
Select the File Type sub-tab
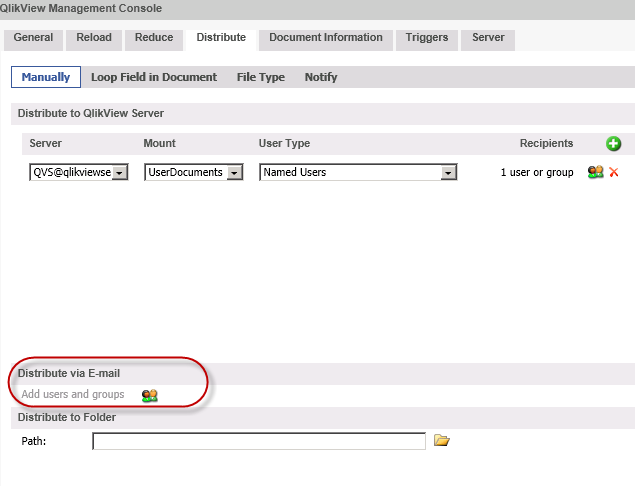261,77
